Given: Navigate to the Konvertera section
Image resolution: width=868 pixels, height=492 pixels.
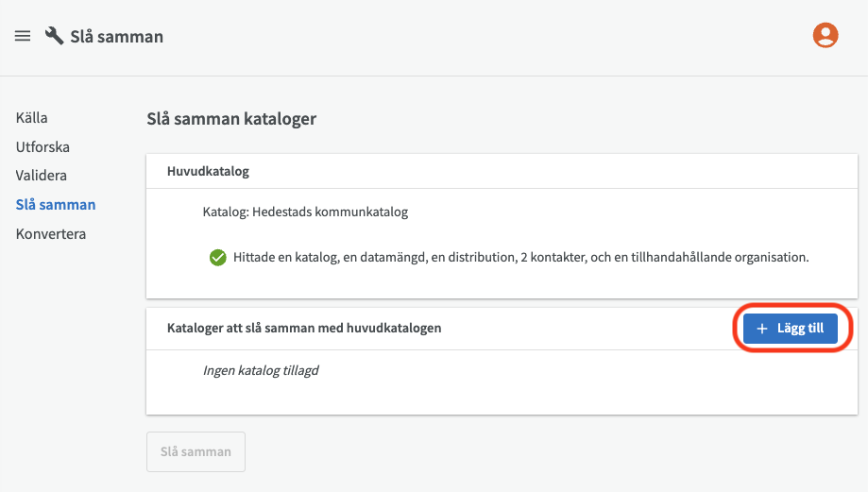Looking at the screenshot, I should point(51,233).
